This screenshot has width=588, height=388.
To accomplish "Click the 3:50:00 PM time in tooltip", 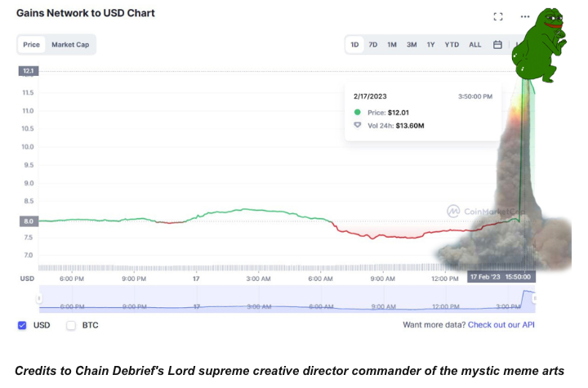I will coord(475,96).
